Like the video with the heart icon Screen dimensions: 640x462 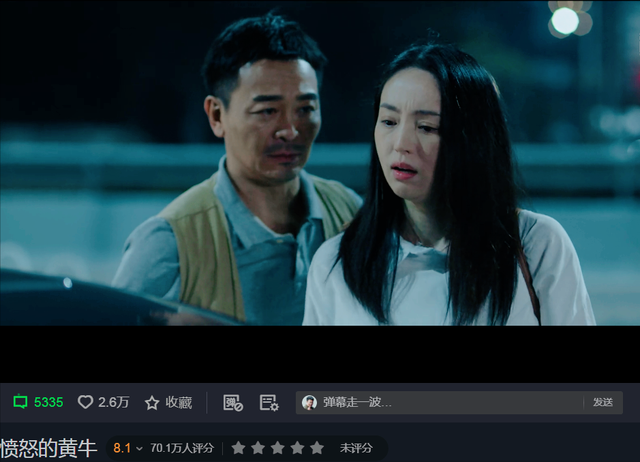[x=85, y=402]
